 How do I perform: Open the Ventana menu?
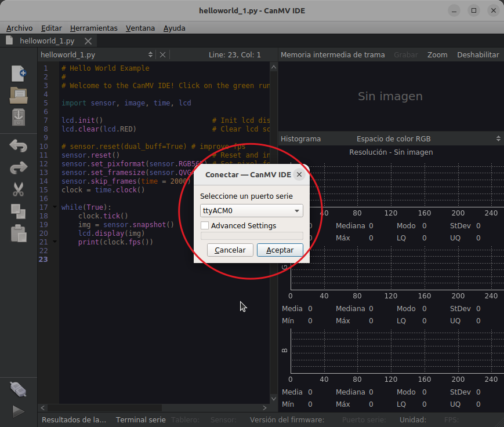[x=140, y=28]
